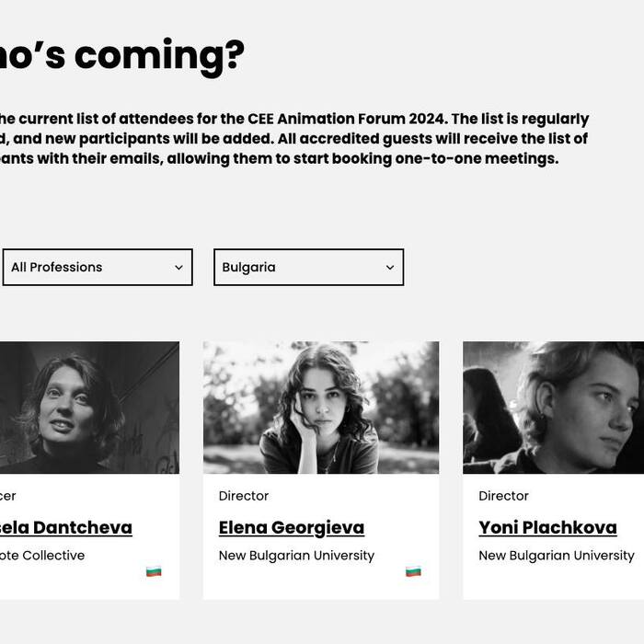
Task: Select Dantcheva's portrait photo
Action: point(89,408)
